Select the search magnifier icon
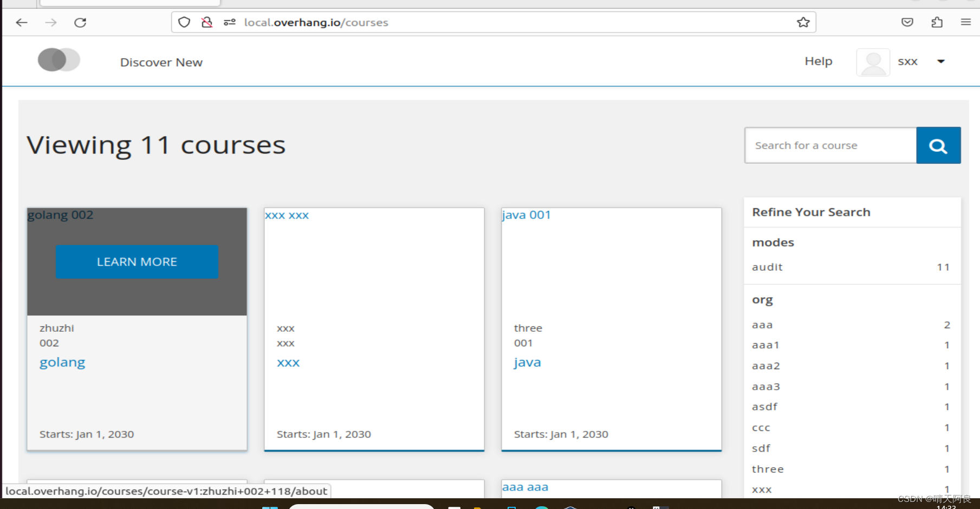 (938, 145)
